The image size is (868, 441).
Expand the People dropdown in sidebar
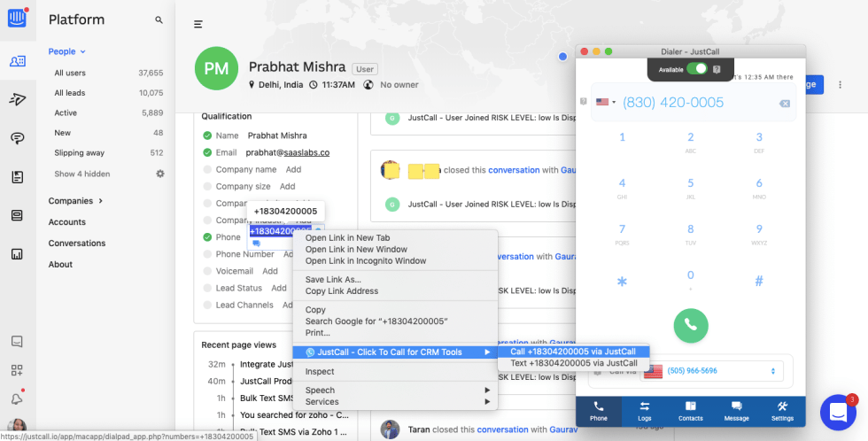(67, 51)
